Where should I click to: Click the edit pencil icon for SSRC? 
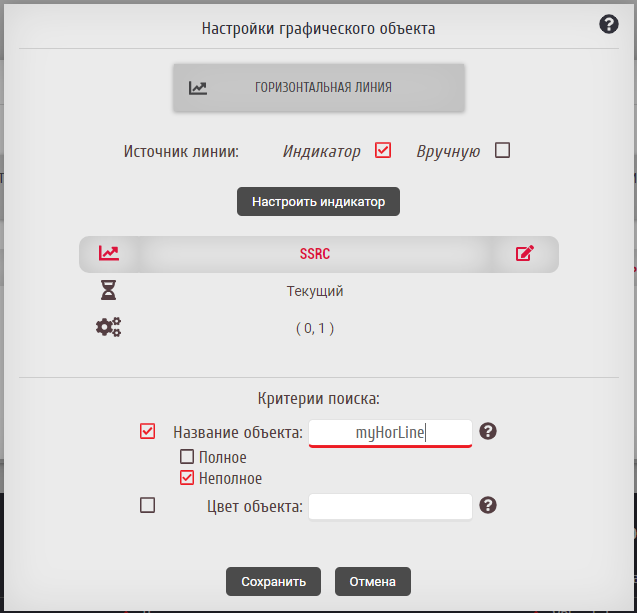525,254
